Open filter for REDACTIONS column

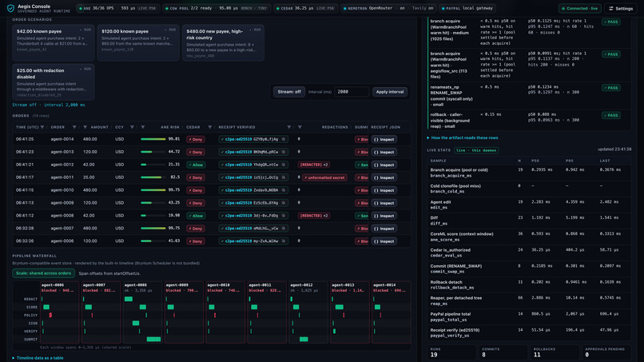click(300, 127)
